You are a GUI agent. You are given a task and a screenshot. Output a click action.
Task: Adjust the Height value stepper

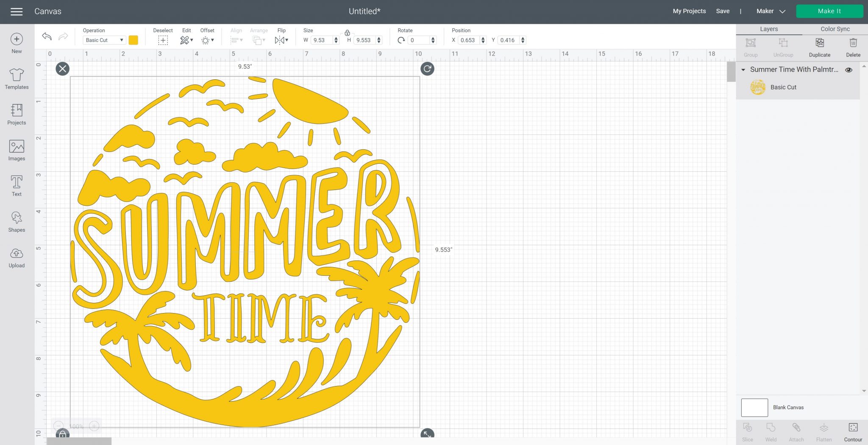tap(379, 40)
